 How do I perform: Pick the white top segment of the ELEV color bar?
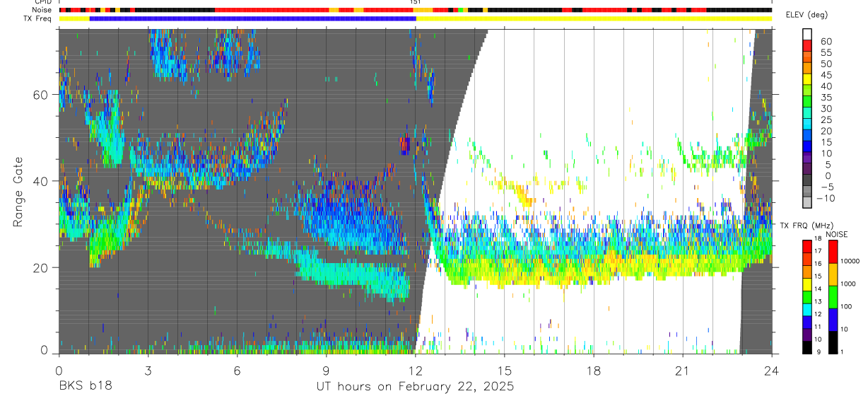(807, 35)
